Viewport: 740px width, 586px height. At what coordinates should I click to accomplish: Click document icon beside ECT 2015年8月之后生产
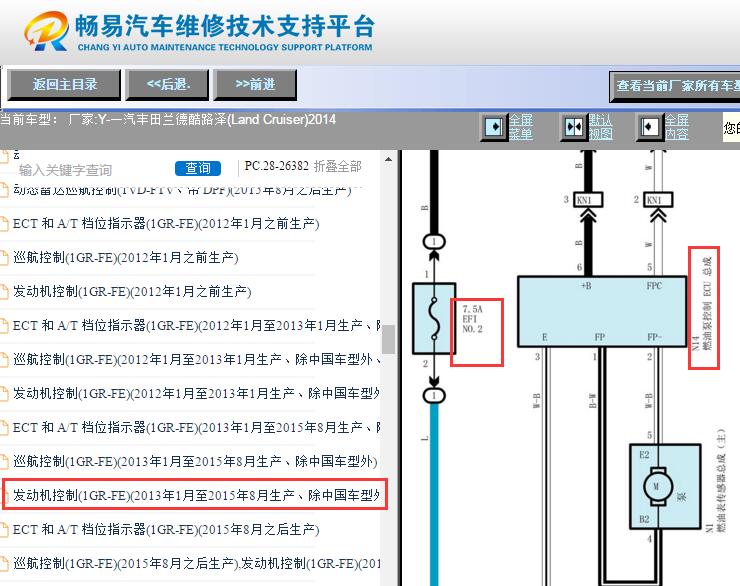pyautogui.click(x=4, y=529)
